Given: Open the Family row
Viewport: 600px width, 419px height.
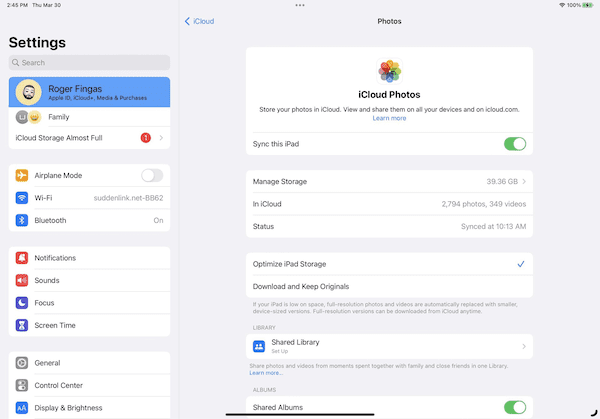Looking at the screenshot, I should (x=90, y=117).
